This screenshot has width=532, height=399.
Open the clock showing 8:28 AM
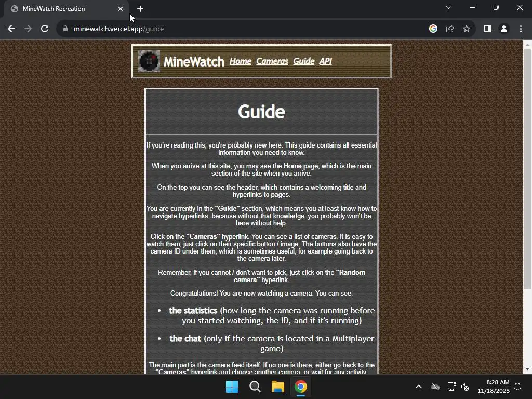[x=494, y=387]
